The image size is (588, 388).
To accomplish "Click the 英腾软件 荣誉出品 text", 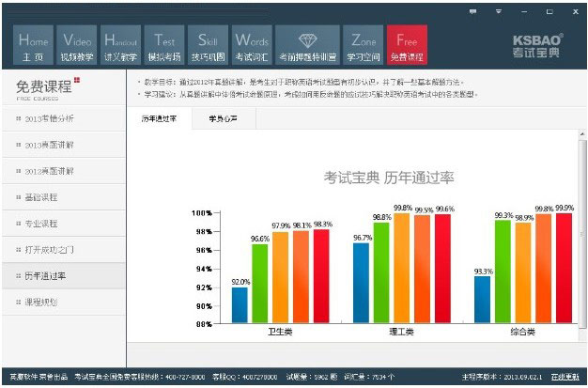I will click(39, 377).
